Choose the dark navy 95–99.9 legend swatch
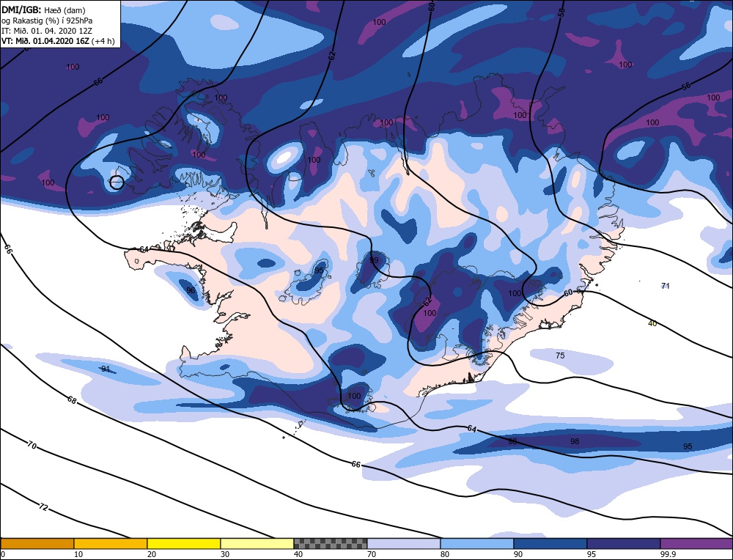 pos(624,543)
